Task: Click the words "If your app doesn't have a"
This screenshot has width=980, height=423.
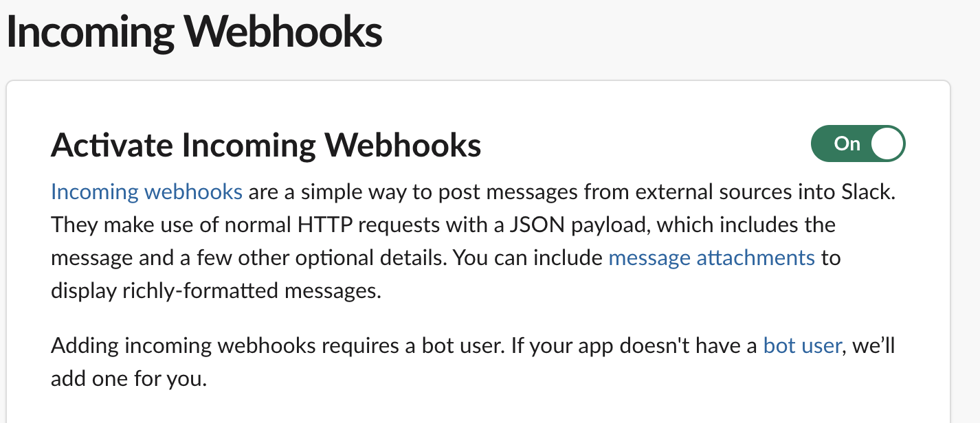Action: (634, 345)
